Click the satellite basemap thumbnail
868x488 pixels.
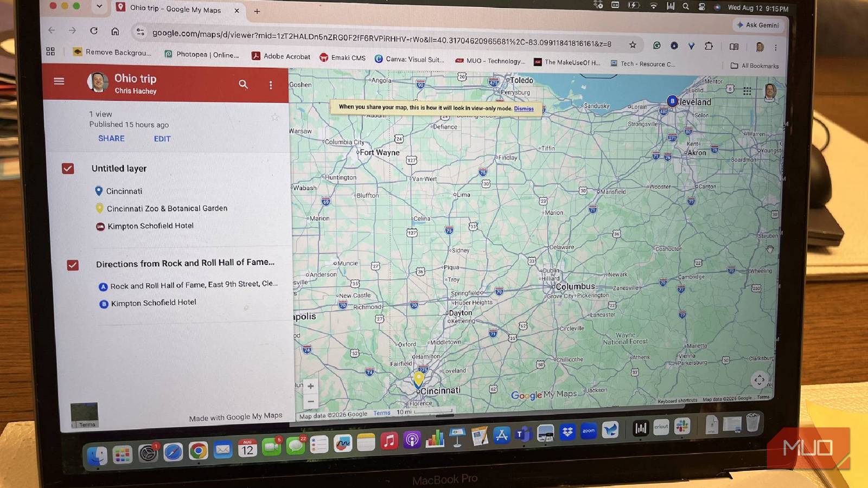tap(85, 415)
